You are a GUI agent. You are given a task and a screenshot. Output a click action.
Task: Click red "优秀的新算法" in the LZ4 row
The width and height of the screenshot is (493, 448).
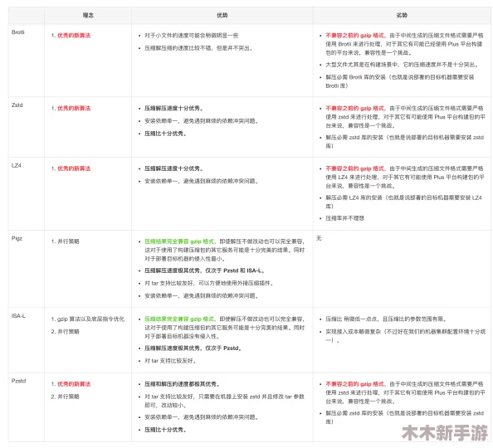pyautogui.click(x=74, y=168)
